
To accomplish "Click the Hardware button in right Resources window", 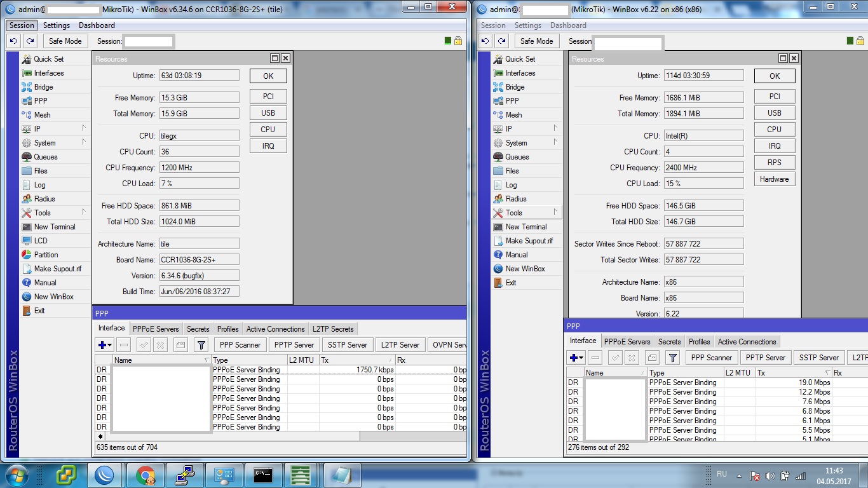I will coord(774,179).
